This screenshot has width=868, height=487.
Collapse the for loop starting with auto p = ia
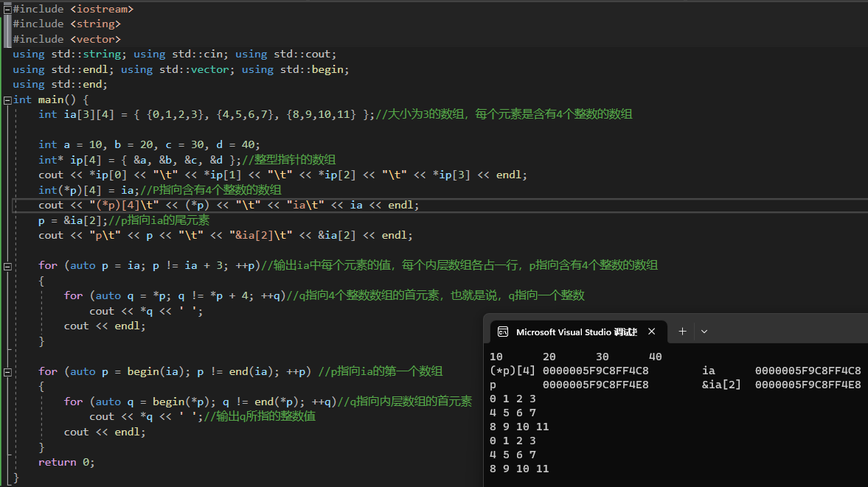[x=7, y=265]
